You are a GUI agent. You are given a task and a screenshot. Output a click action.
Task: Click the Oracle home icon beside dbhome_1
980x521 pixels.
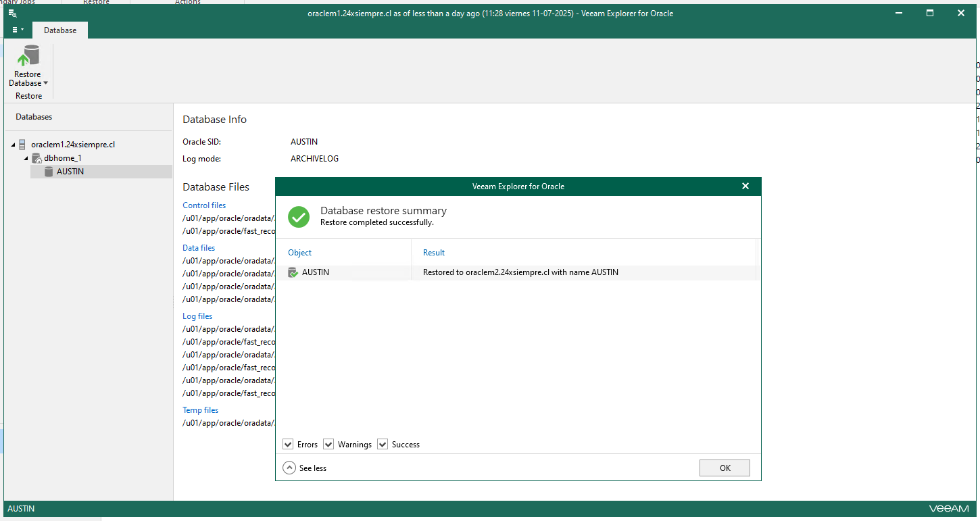click(36, 158)
